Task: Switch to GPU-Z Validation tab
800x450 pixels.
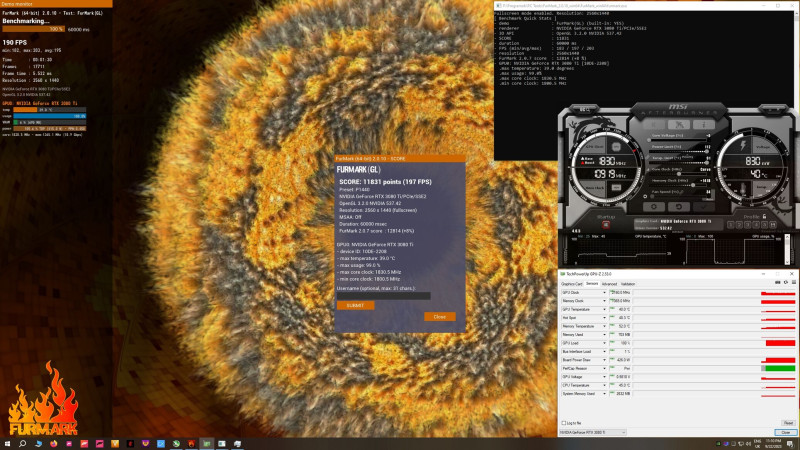Action: 628,284
